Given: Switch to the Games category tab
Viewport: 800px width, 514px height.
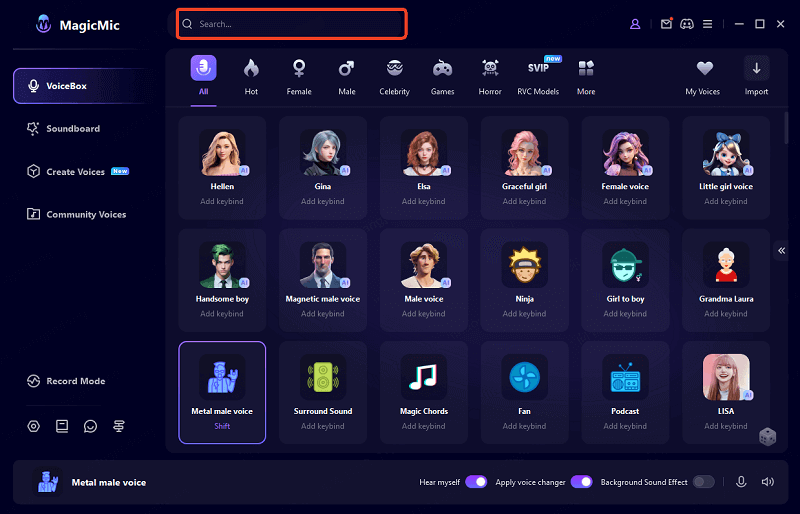Looking at the screenshot, I should point(442,77).
